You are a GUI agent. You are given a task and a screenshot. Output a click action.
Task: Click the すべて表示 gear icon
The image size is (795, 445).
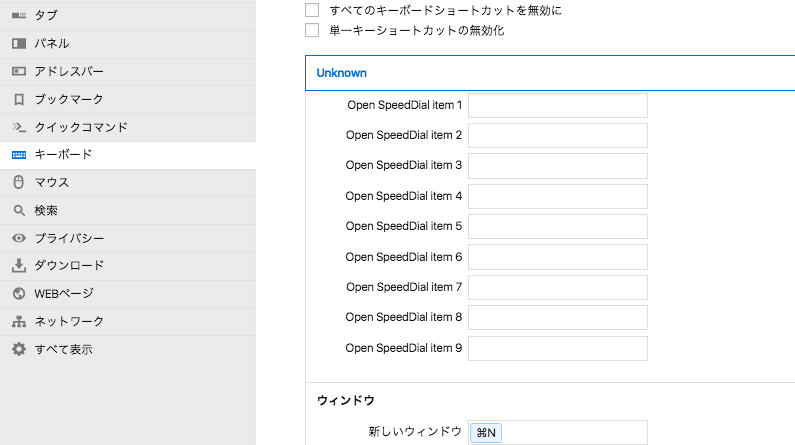19,349
